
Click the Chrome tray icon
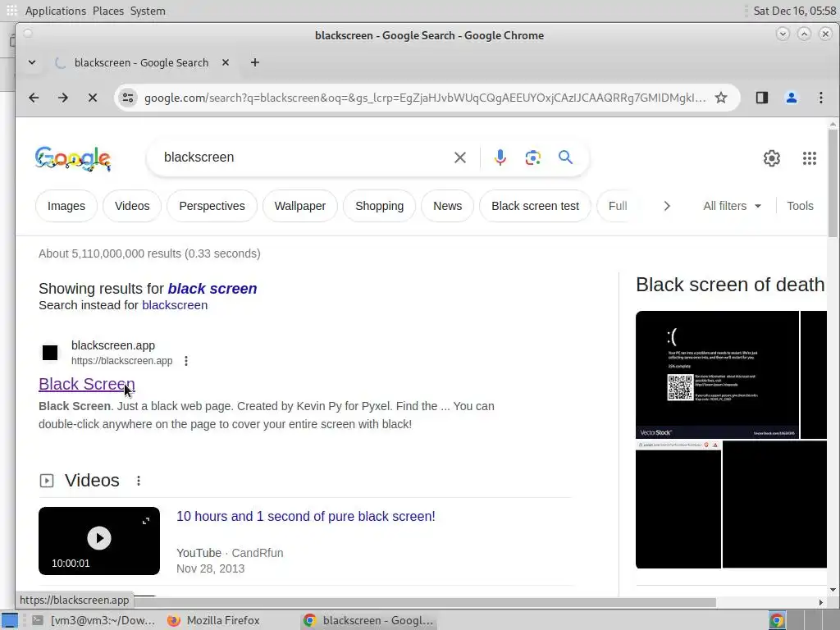[x=777, y=620]
